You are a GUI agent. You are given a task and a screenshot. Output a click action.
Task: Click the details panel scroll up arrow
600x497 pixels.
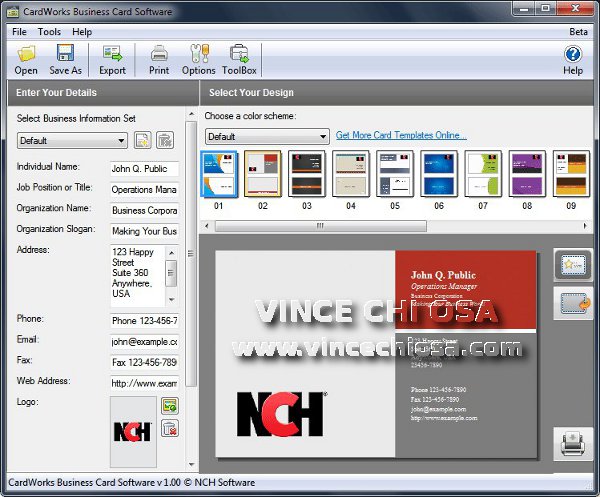tap(191, 114)
